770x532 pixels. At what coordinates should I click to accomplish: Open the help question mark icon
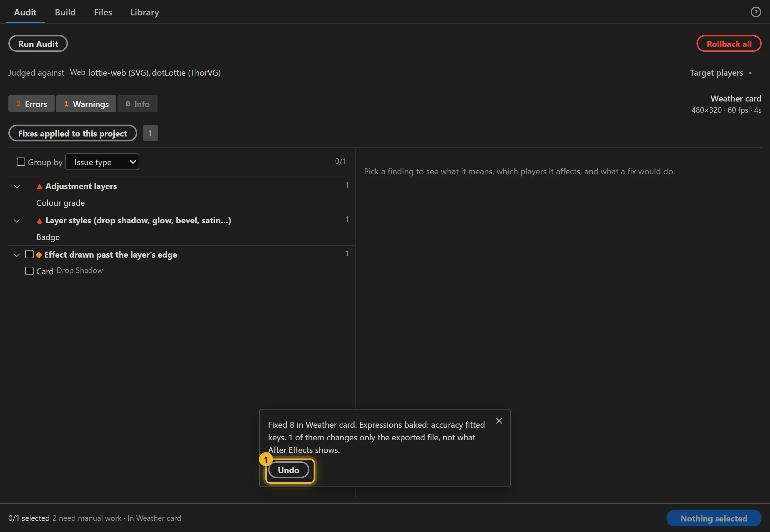[756, 12]
